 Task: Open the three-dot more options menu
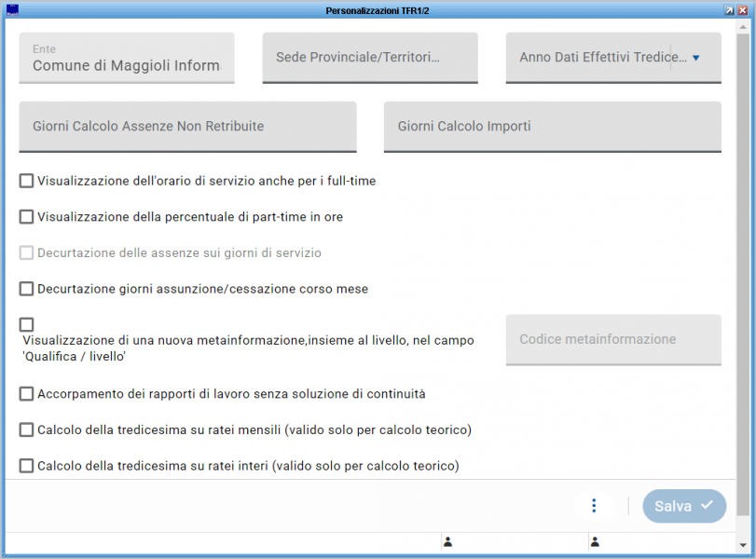[594, 506]
